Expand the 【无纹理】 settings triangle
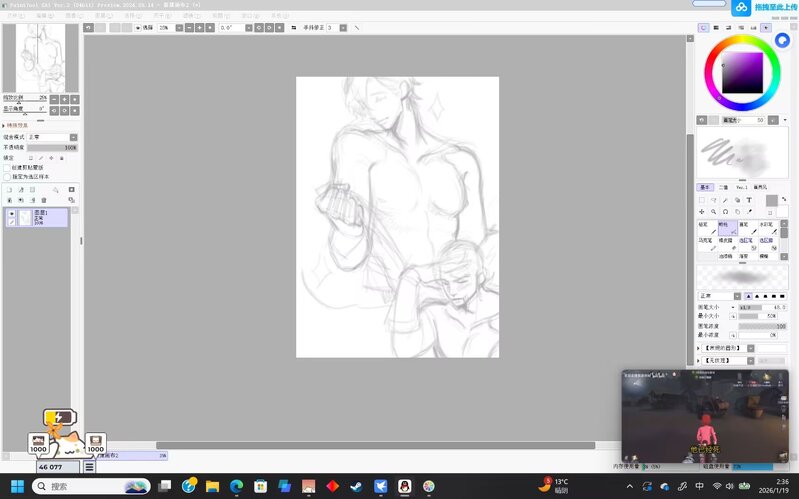The width and height of the screenshot is (799, 499). point(699,360)
